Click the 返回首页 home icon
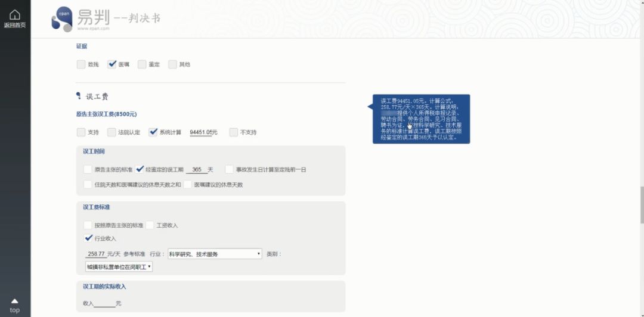 [15, 15]
